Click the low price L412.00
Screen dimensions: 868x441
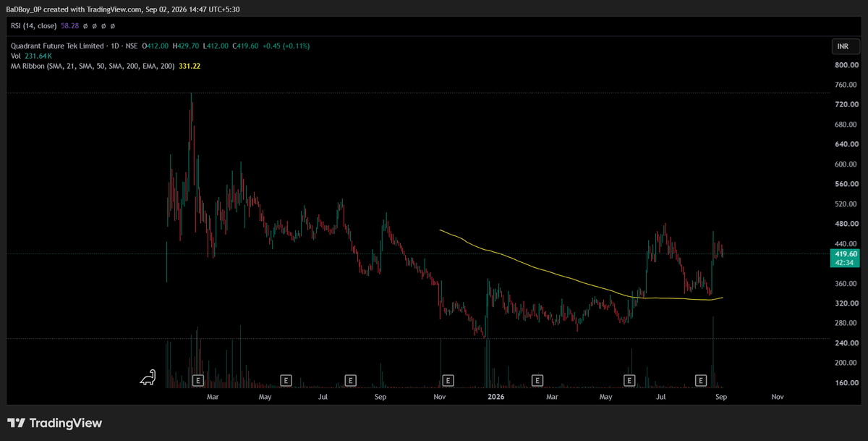pos(217,46)
